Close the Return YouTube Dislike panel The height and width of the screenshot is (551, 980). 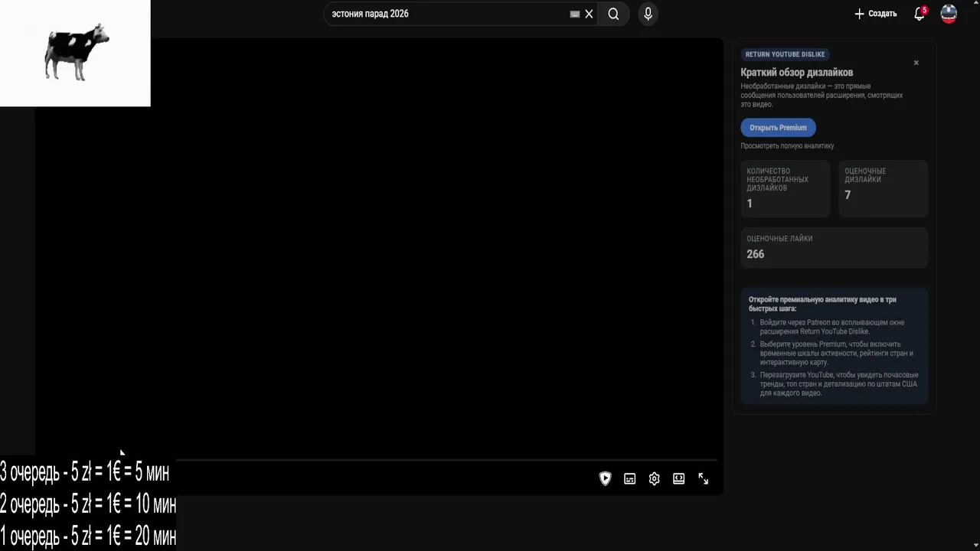coord(916,63)
